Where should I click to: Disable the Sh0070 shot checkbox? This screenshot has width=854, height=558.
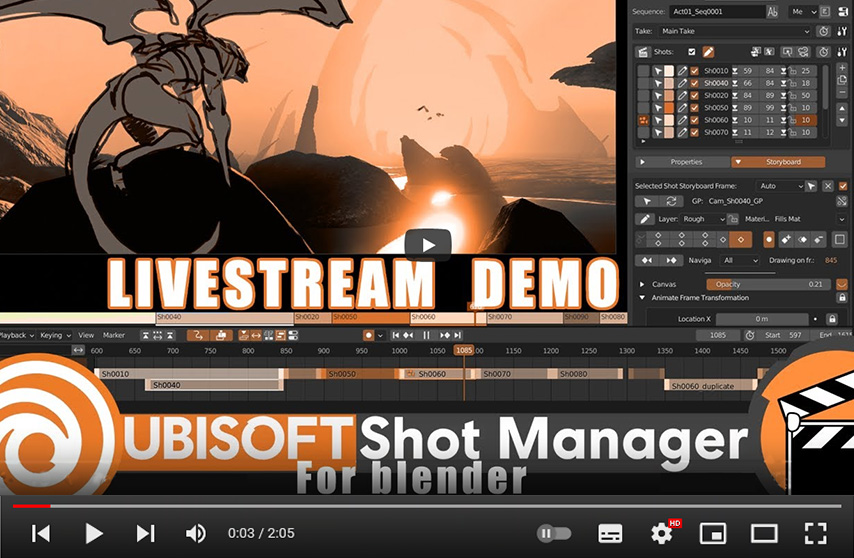coord(694,132)
